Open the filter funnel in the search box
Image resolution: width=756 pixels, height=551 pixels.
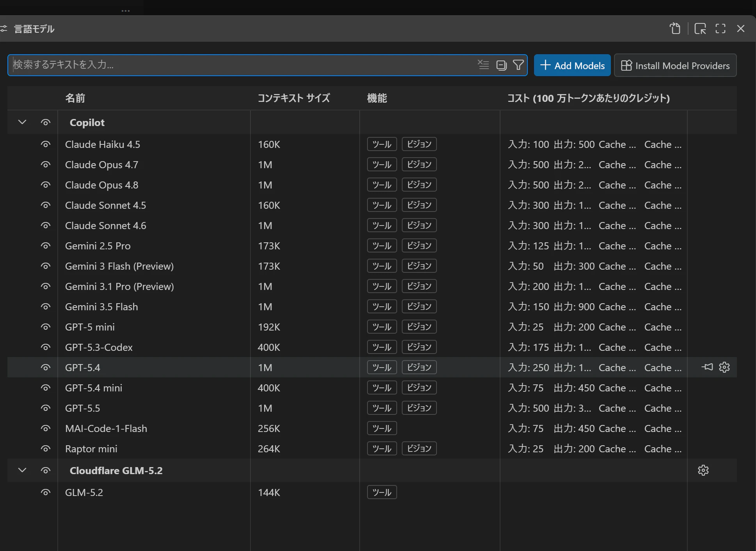[x=518, y=65]
